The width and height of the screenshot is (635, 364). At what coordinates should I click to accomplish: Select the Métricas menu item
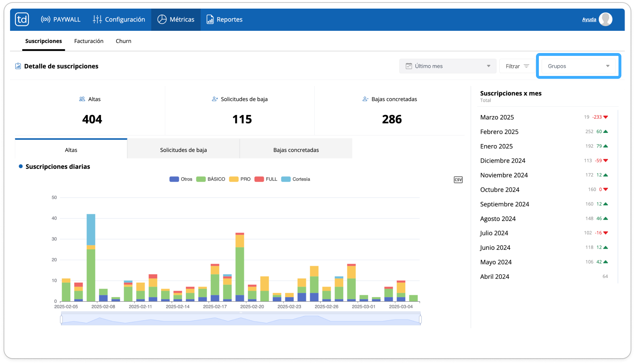click(x=176, y=19)
